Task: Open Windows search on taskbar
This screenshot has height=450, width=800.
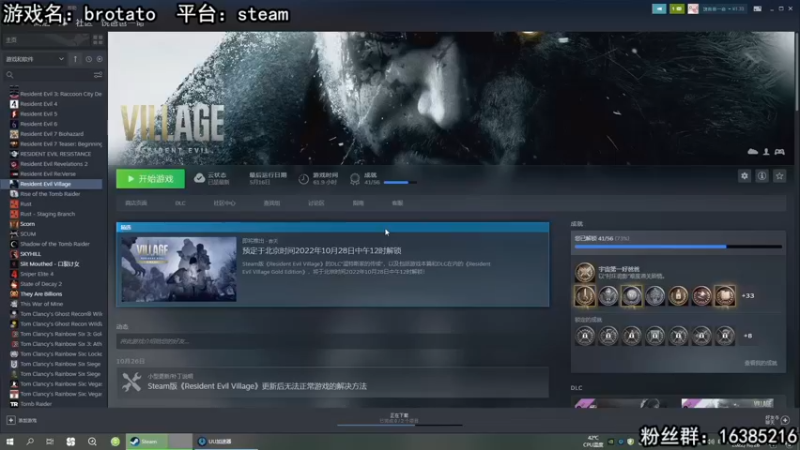Action: click(30, 441)
